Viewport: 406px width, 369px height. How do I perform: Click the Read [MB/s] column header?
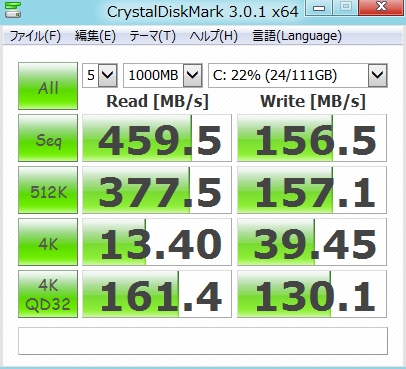[157, 101]
